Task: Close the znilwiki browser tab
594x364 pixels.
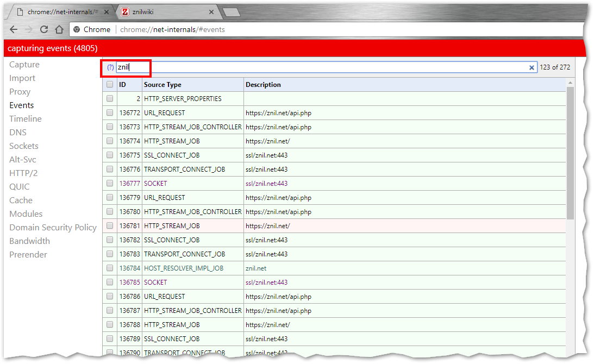Action: 211,12
